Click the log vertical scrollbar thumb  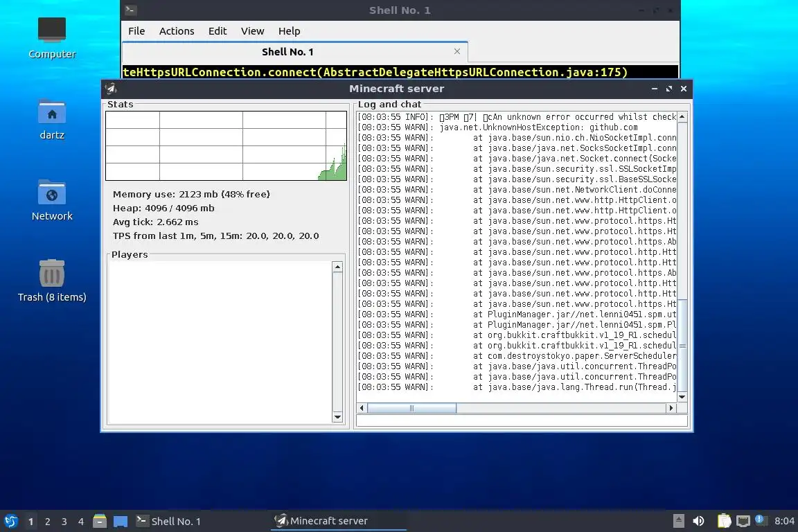[682, 346]
